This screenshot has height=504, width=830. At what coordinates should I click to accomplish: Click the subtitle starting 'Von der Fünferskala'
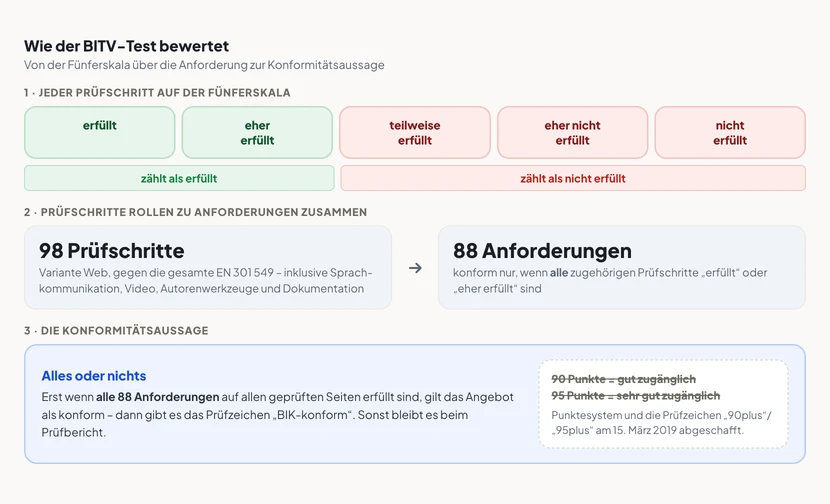pos(204,65)
